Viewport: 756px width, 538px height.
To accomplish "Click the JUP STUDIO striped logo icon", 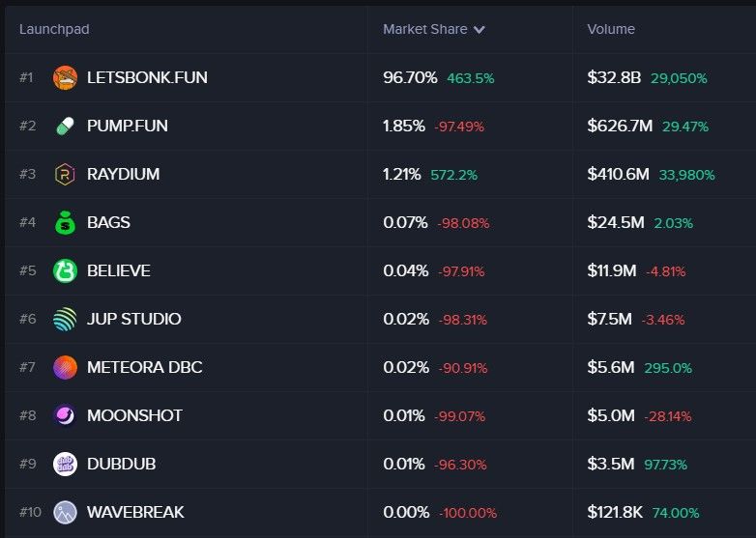I will click(x=65, y=319).
